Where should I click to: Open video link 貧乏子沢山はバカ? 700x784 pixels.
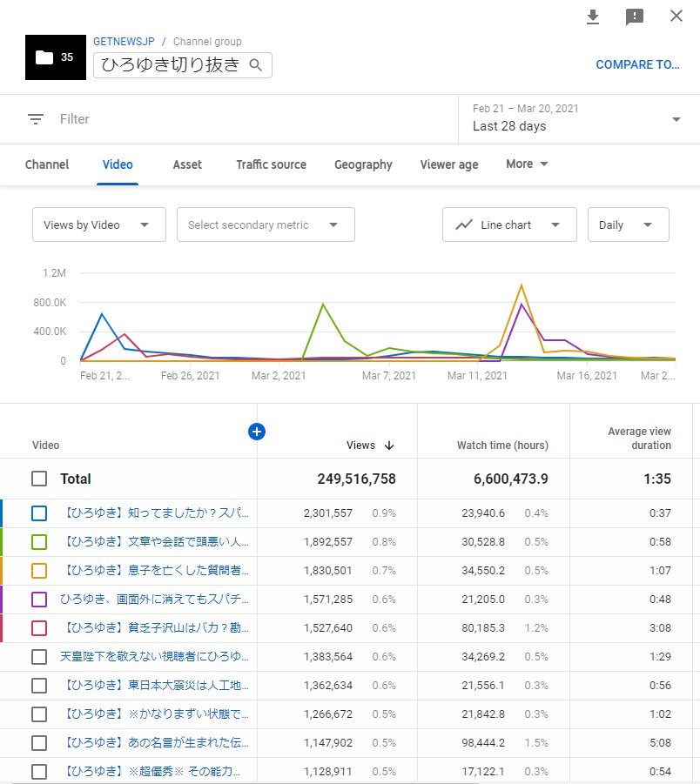(155, 628)
